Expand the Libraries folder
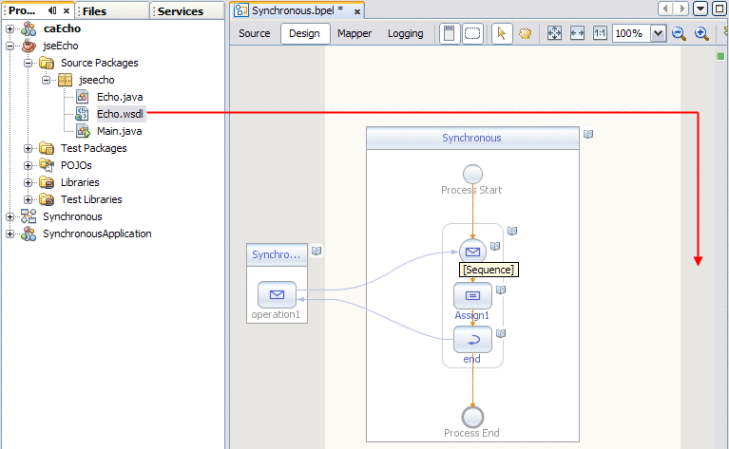This screenshot has width=729, height=449. [x=28, y=183]
